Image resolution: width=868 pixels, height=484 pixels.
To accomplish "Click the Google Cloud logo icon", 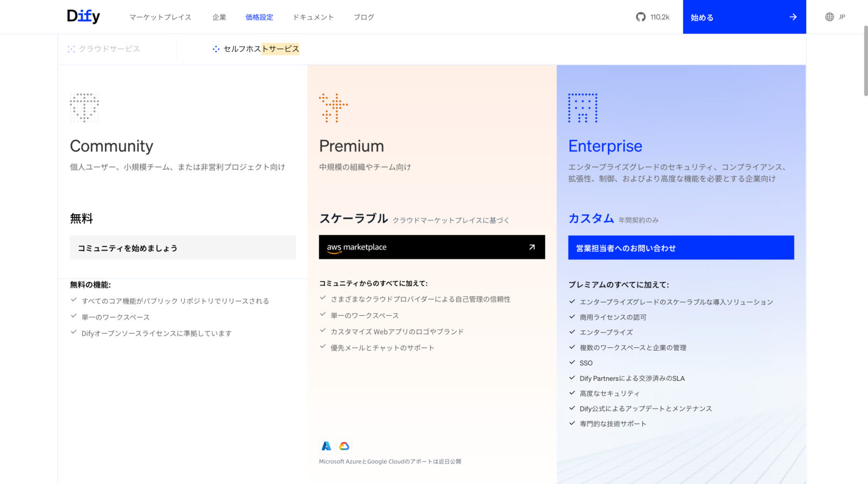I will pyautogui.click(x=344, y=446).
